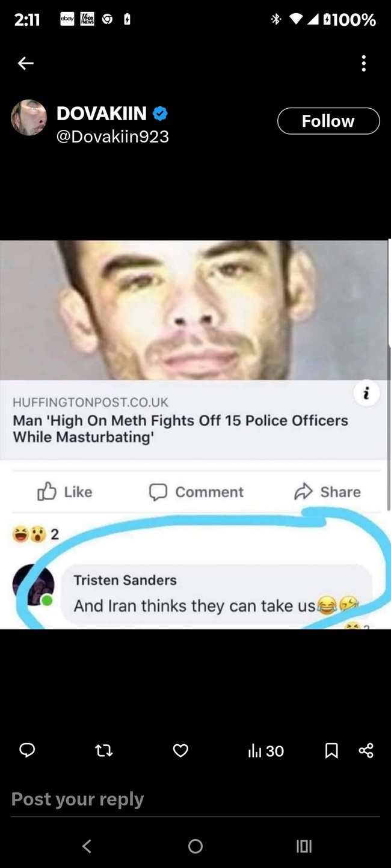This screenshot has height=868, width=391.
Task: Like the post with the heart icon
Action: 180,750
